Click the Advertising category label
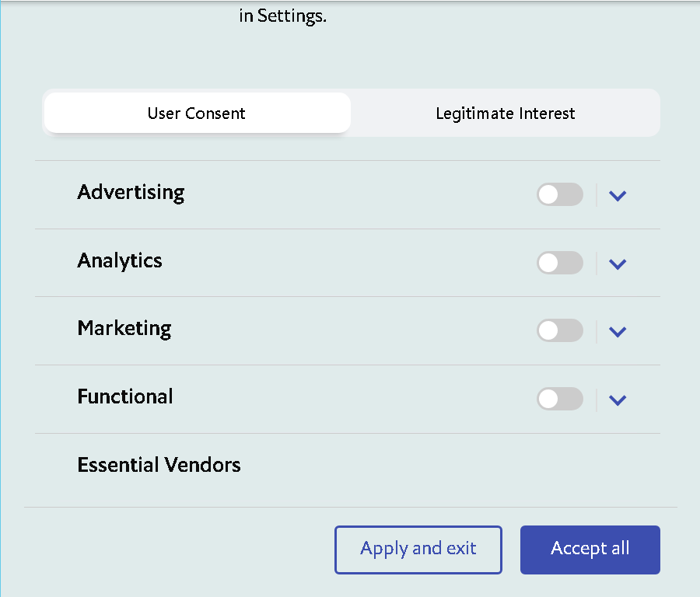The image size is (700, 597). tap(131, 193)
